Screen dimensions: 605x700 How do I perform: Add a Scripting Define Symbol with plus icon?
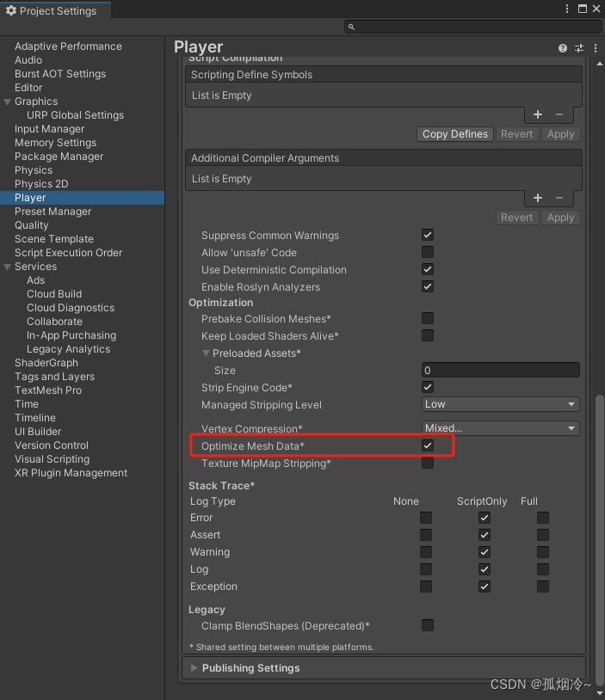pyautogui.click(x=537, y=114)
